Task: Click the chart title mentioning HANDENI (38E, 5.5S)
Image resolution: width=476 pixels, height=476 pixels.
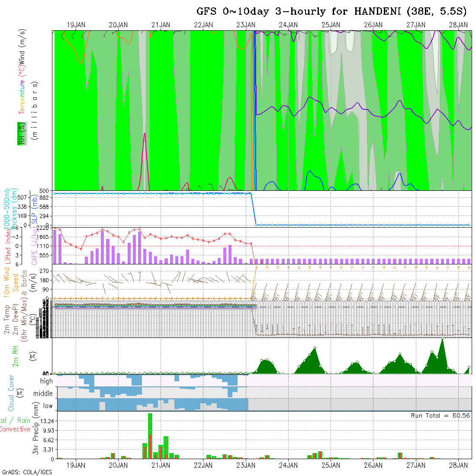Action: click(331, 11)
